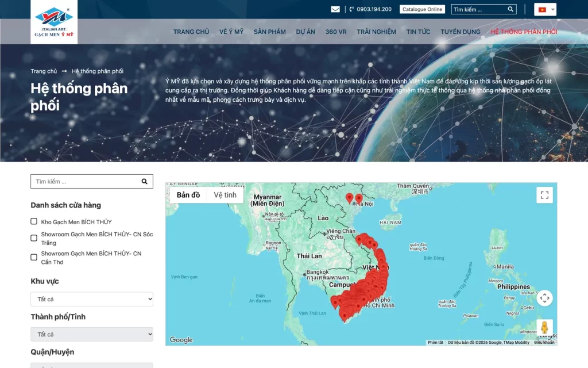This screenshot has width=588, height=368.
Task: Click the Hệ thống phân phối breadcrumb
Action: pos(98,71)
